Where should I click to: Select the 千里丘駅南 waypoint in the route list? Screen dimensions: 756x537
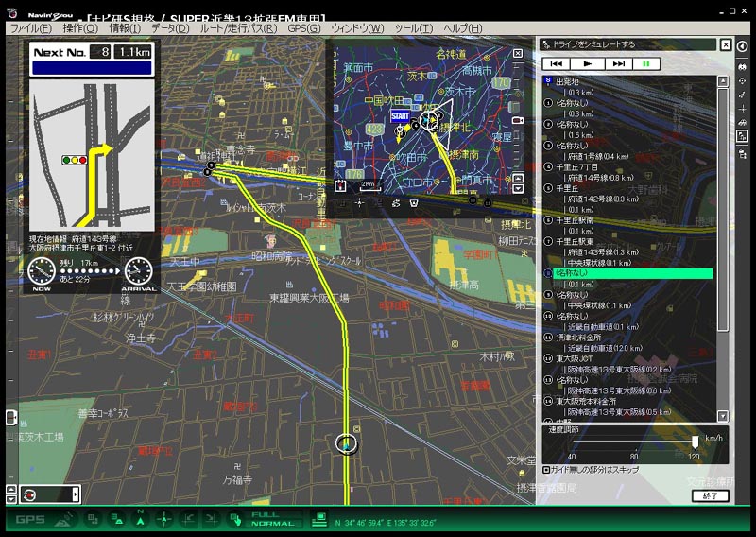pos(575,220)
